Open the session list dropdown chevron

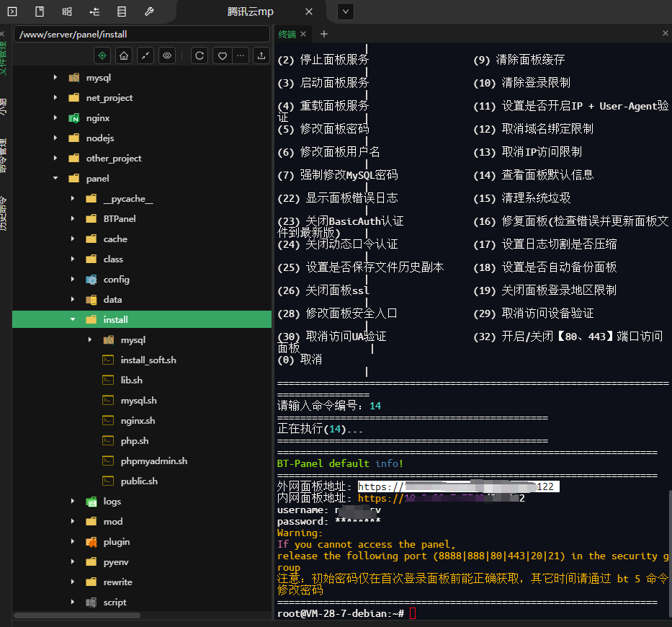tap(346, 12)
